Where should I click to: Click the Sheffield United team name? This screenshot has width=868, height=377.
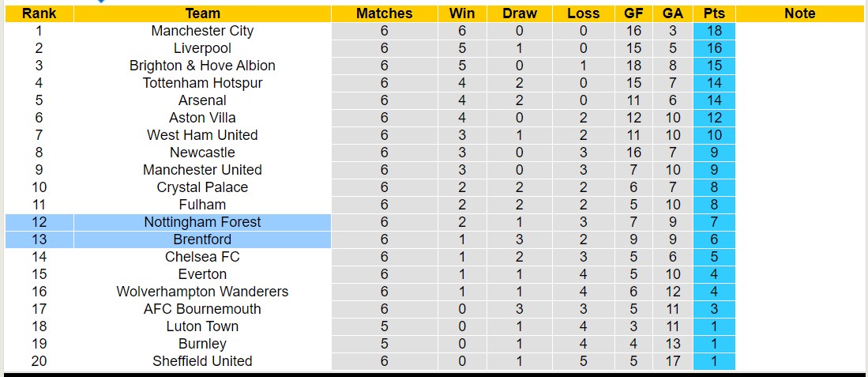coord(202,361)
